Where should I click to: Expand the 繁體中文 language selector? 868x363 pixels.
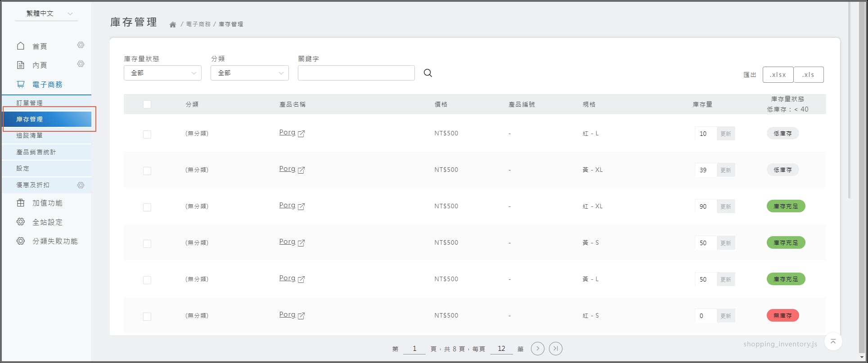tap(47, 13)
